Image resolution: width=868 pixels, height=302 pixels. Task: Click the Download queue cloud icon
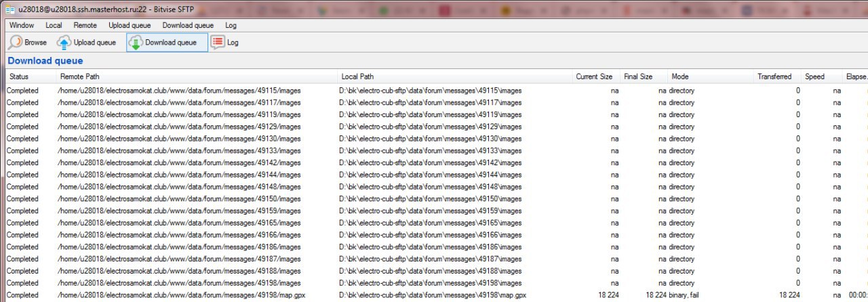(x=136, y=42)
